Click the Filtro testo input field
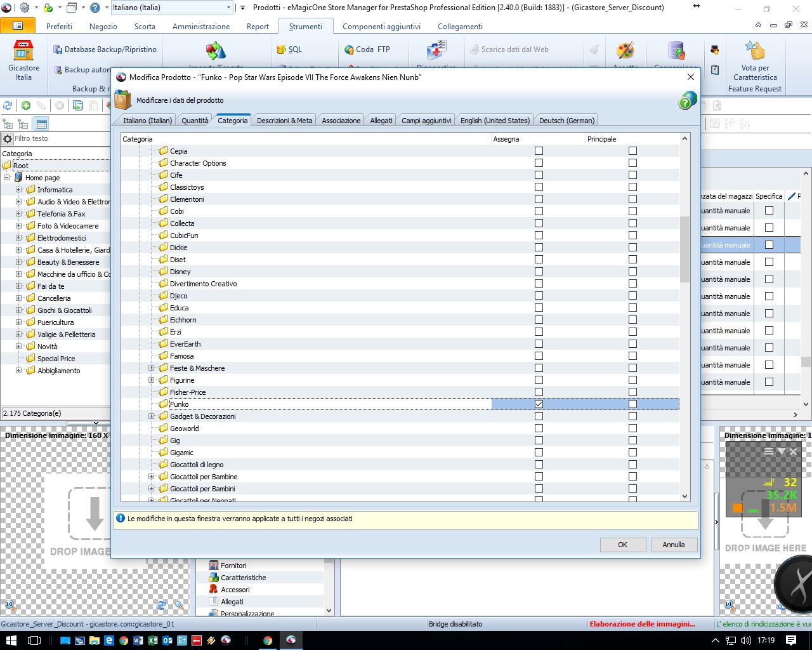The width and height of the screenshot is (812, 650). click(62, 138)
